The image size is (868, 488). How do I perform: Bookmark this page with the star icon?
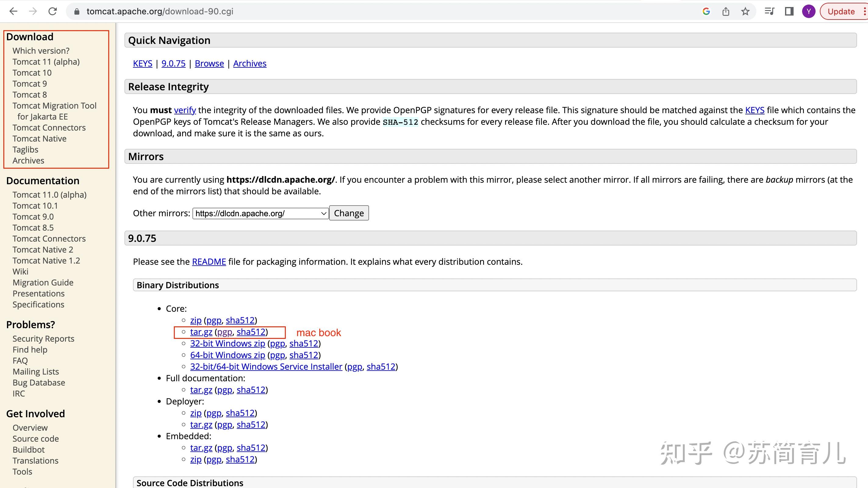[745, 12]
